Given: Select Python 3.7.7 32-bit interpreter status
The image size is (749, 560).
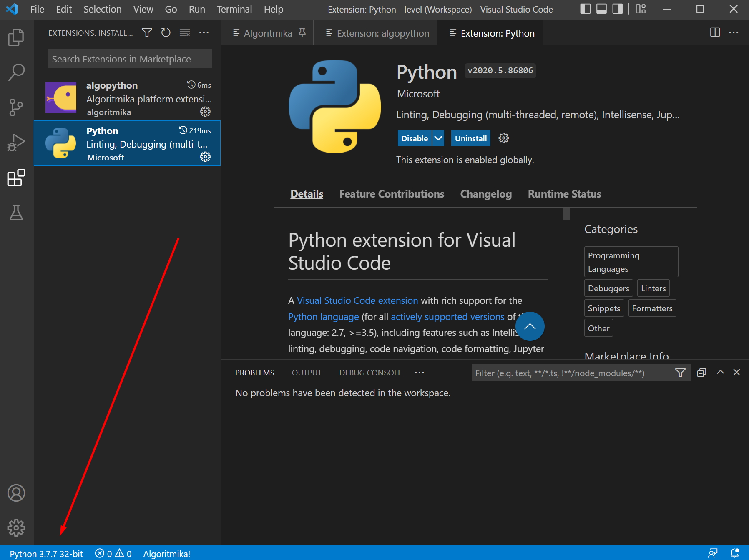Looking at the screenshot, I should pos(46,553).
